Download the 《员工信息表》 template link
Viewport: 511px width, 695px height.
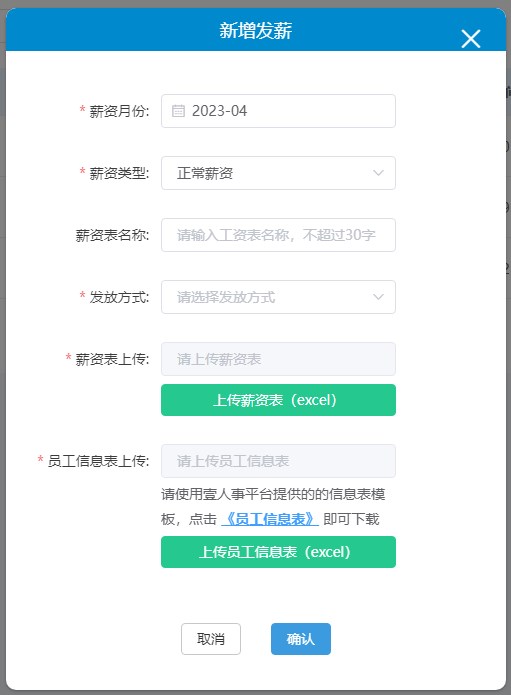point(270,519)
